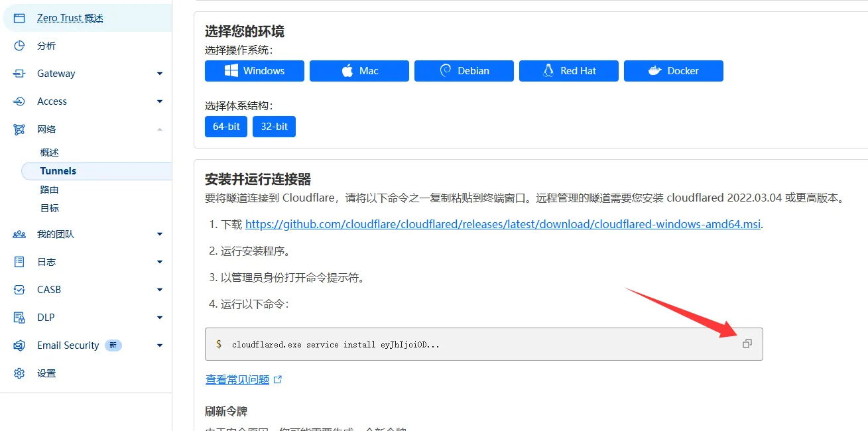This screenshot has height=431, width=868.
Task: Expand the Gateway menu arrow
Action: pos(160,74)
